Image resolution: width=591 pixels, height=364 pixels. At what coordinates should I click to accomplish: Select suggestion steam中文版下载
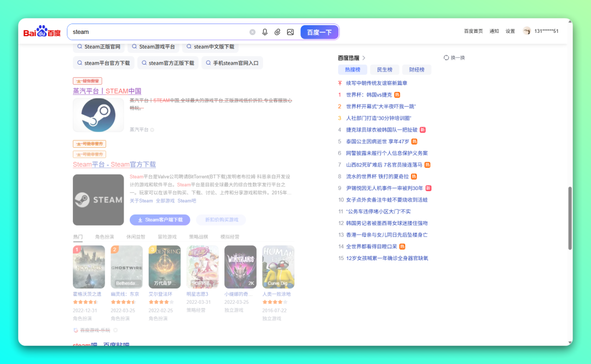[x=210, y=47]
